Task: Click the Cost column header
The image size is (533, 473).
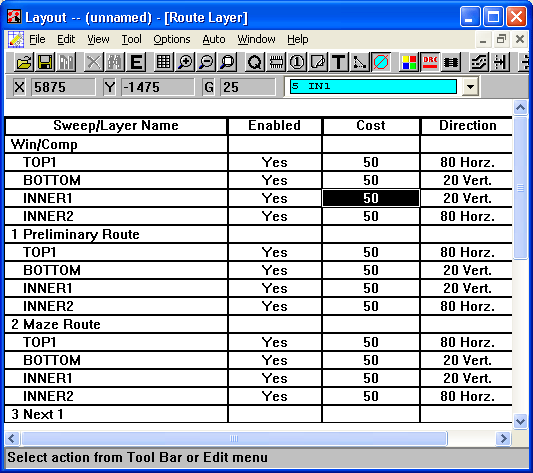Action: pyautogui.click(x=371, y=126)
